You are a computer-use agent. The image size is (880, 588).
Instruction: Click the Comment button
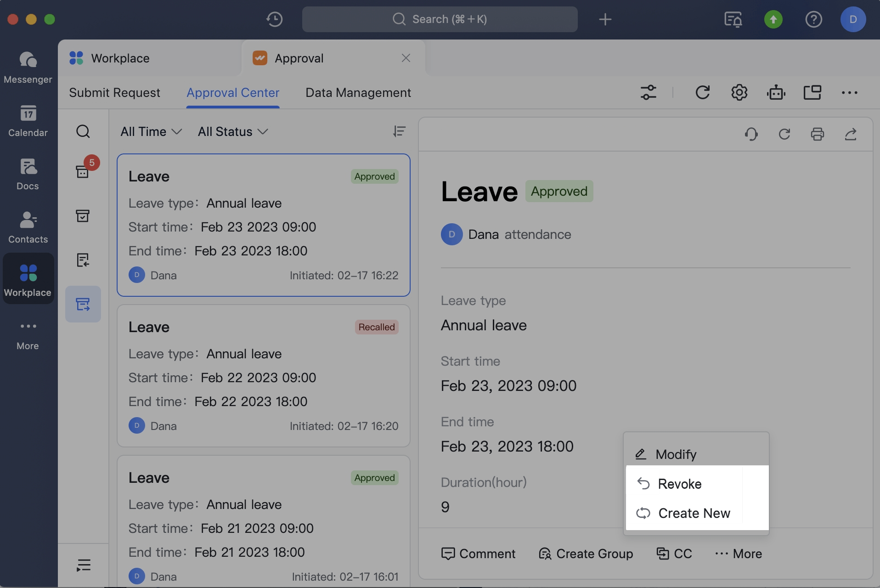tap(479, 554)
